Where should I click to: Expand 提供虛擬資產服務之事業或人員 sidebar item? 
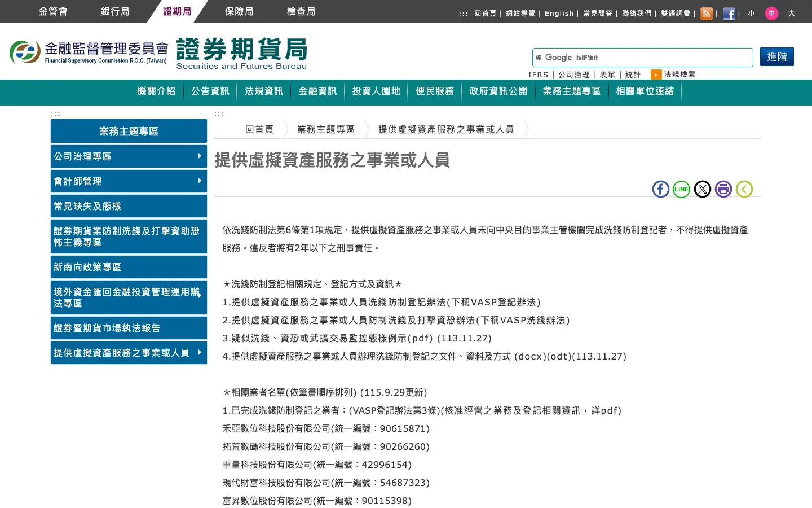click(129, 353)
